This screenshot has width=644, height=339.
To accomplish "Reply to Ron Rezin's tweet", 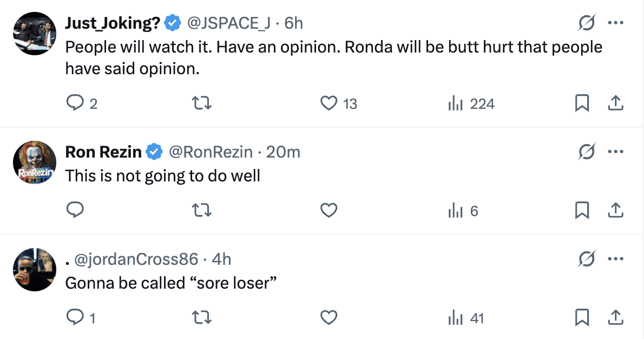I will point(75,211).
